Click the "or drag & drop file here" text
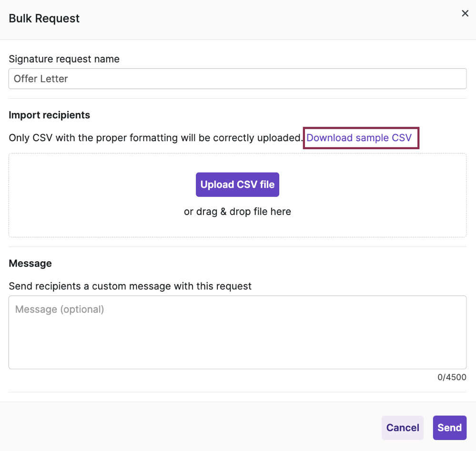 click(x=237, y=211)
